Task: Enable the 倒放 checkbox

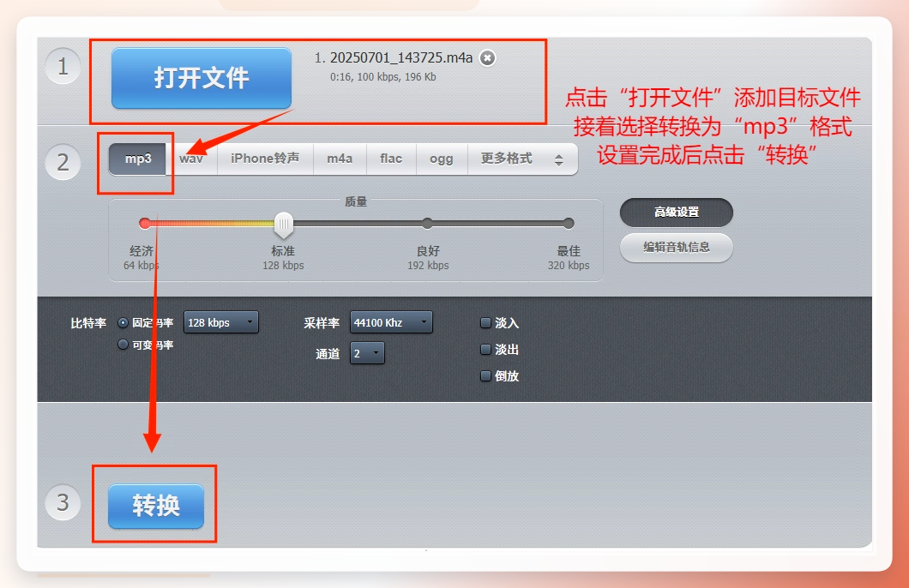Action: pyautogui.click(x=486, y=376)
